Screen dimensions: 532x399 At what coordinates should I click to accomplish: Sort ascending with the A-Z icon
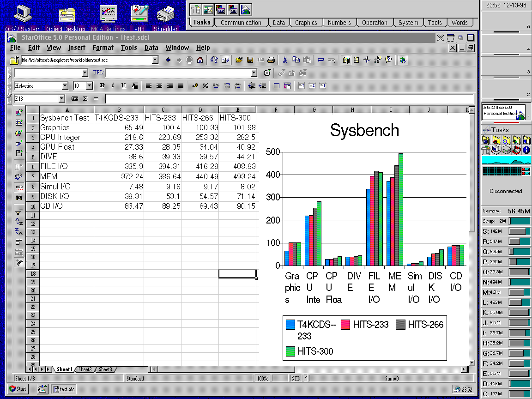[x=19, y=222]
